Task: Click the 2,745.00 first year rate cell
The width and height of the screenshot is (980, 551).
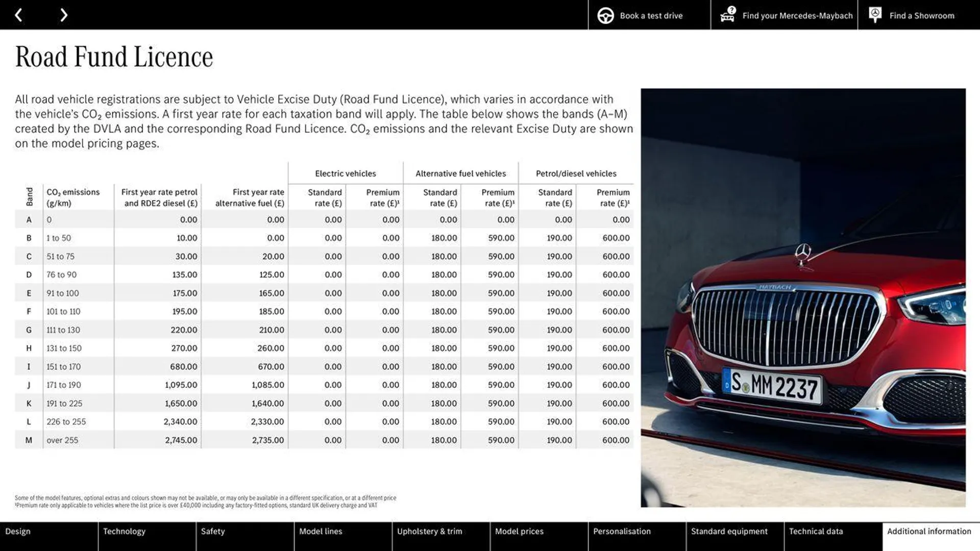Action: click(181, 440)
